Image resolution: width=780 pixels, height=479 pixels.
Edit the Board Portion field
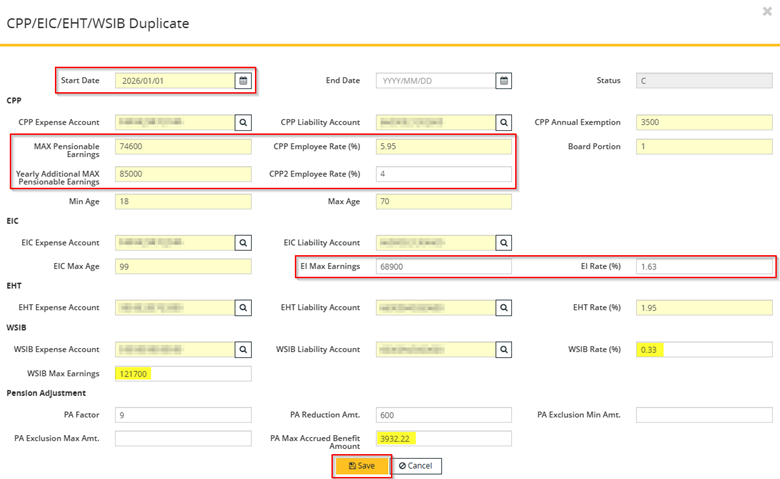[x=704, y=147]
